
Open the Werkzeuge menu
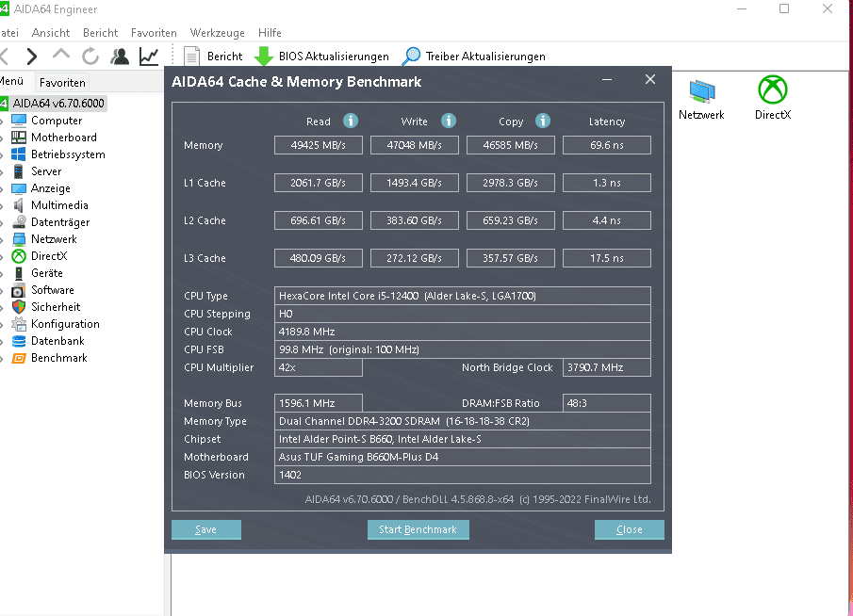tap(217, 33)
